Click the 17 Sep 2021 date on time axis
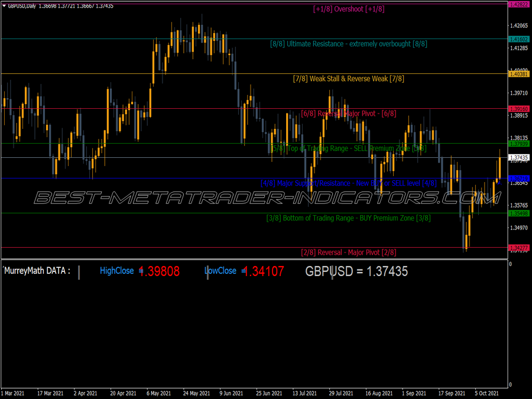This screenshot has width=532, height=399. click(x=452, y=394)
